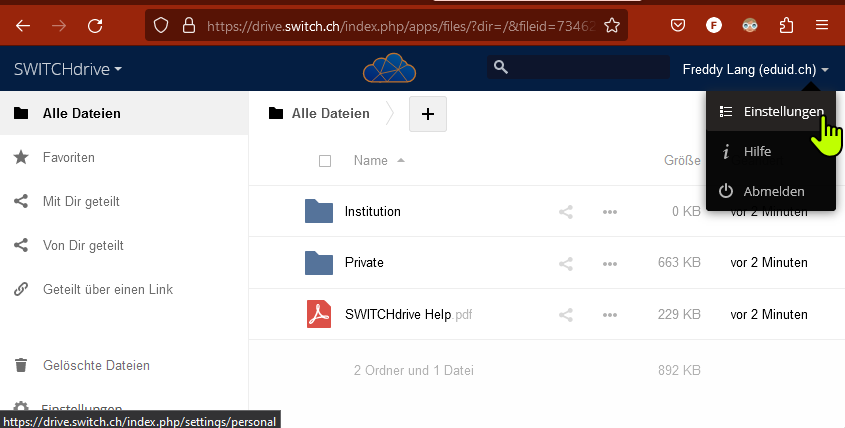Choose Einstellungen from the user menu
Screen dimensions: 845x428
point(771,111)
